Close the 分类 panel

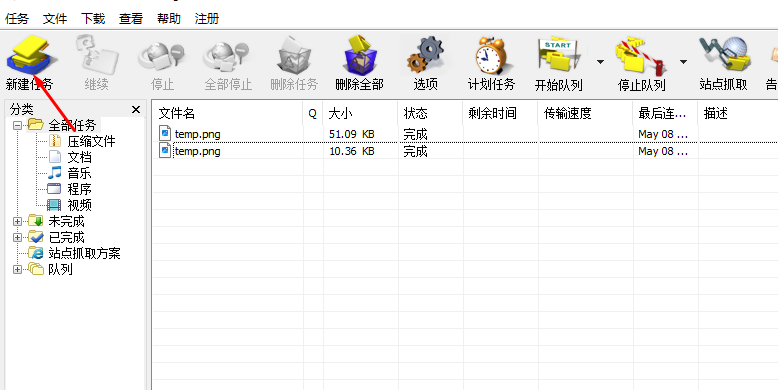136,110
